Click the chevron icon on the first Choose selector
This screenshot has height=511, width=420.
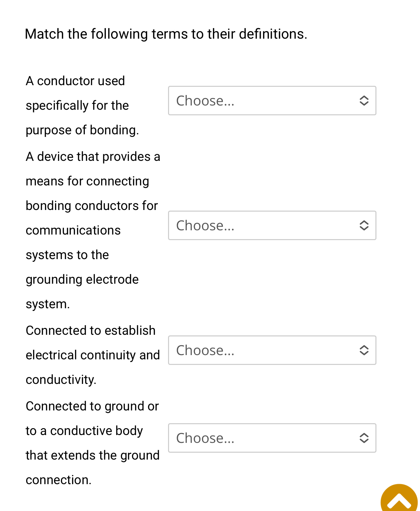364,101
